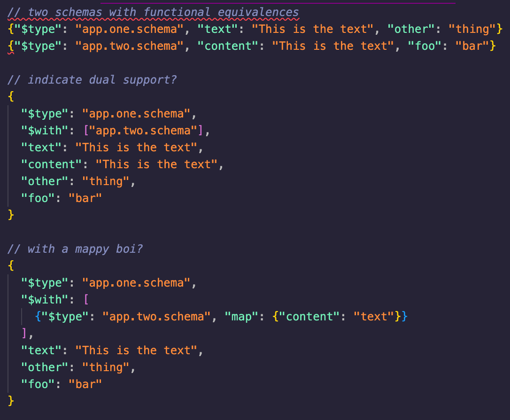Click the red-underlined opening brace of app.two.schema line

pyautogui.click(x=11, y=46)
